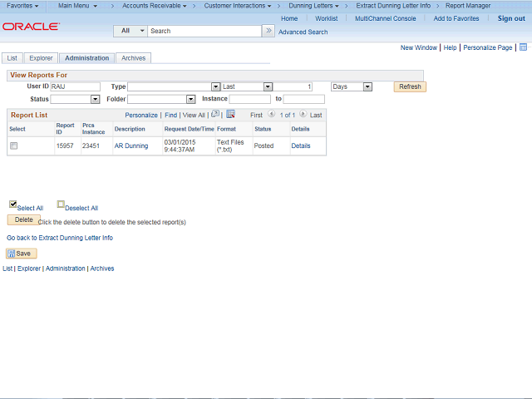
Task: Click the Delete button
Action: (x=24, y=219)
